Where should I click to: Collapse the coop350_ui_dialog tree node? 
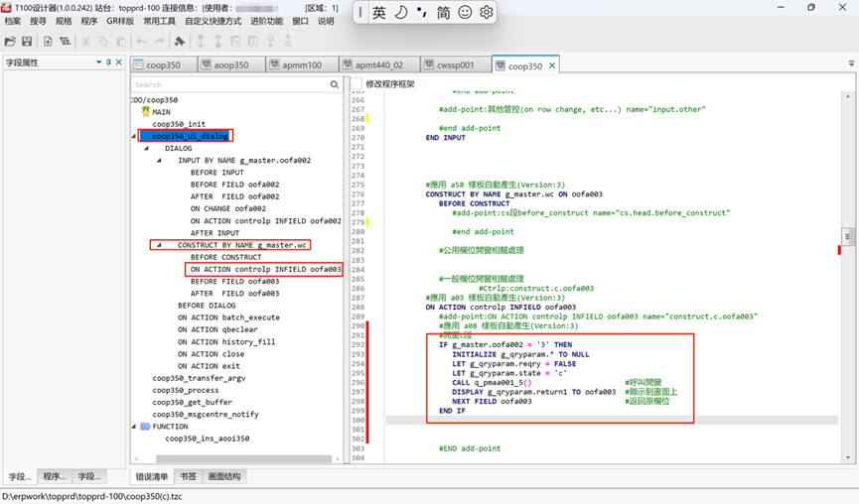134,136
